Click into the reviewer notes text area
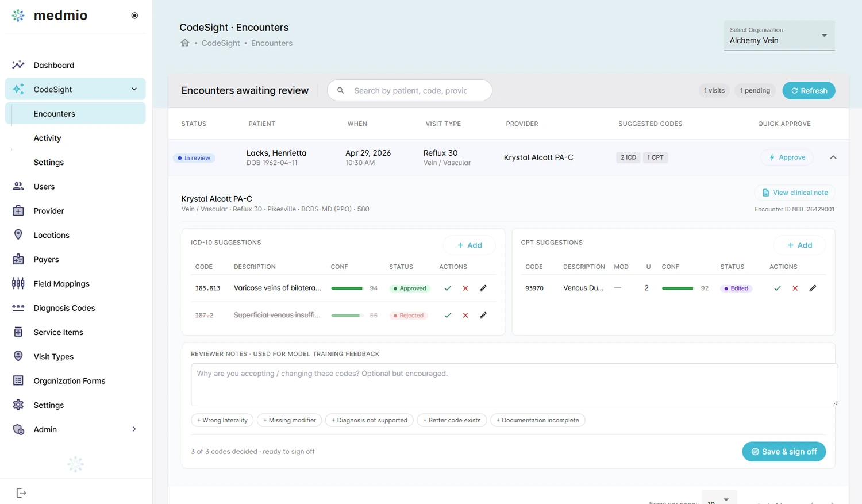The image size is (862, 504). 514,384
